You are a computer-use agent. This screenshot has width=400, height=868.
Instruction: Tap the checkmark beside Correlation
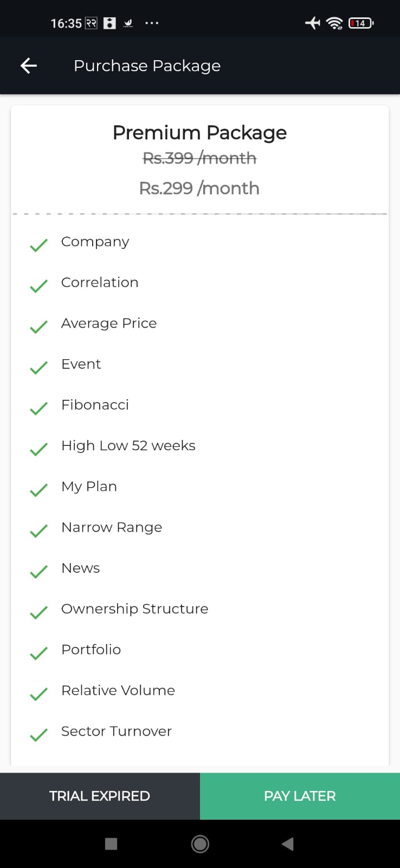coord(38,286)
